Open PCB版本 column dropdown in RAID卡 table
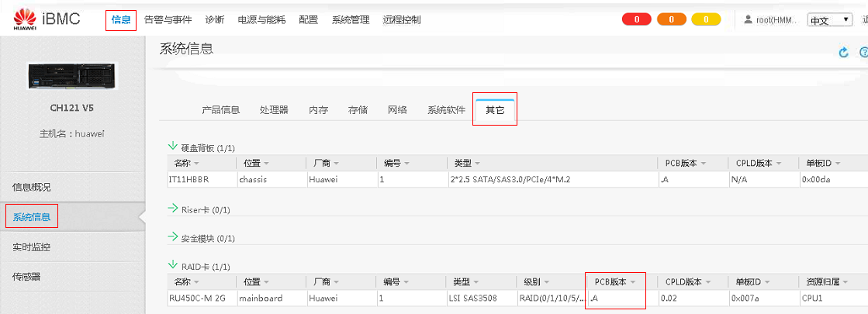This screenshot has width=868, height=314. tap(632, 282)
